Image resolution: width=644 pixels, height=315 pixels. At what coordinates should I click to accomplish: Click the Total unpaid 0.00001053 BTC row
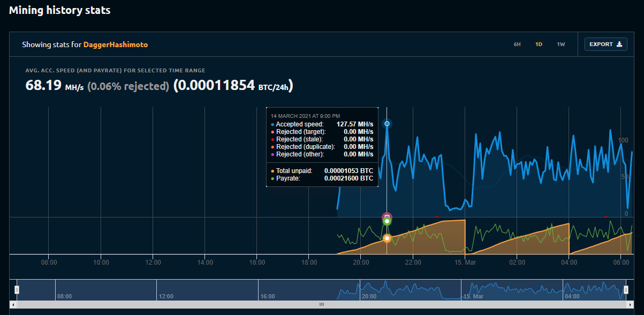tap(322, 170)
